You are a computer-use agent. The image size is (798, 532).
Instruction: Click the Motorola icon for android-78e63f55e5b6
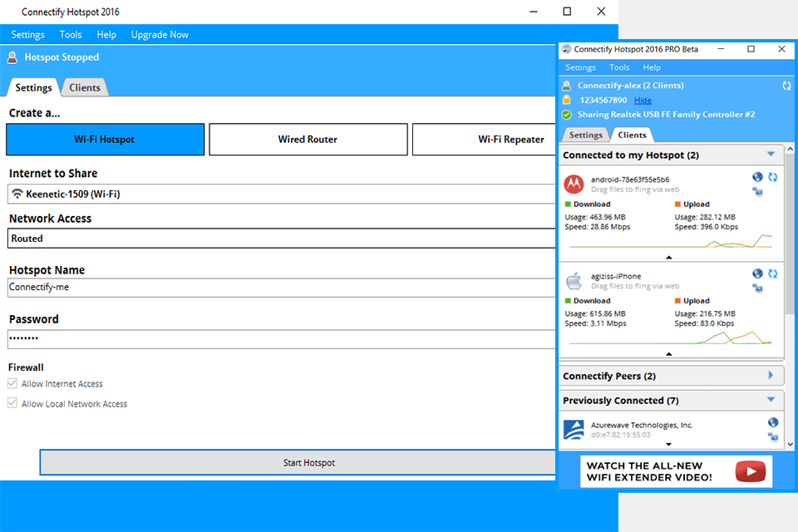tap(574, 184)
